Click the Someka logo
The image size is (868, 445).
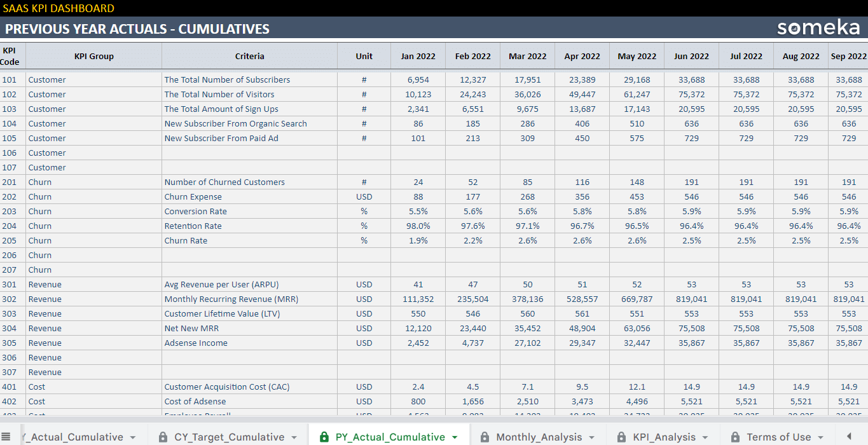click(x=820, y=28)
